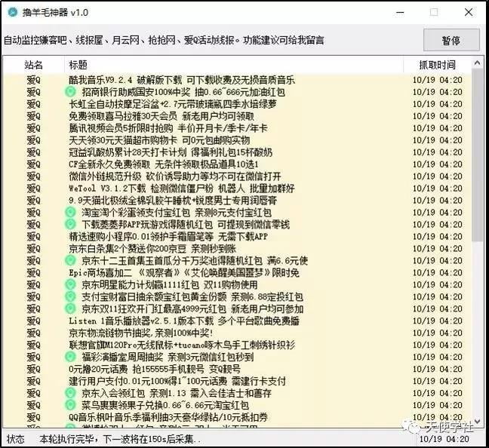Select the 冠益乳酸奶累计28天打卡计划 row
Screen dimensions: 489x448
tap(237, 152)
